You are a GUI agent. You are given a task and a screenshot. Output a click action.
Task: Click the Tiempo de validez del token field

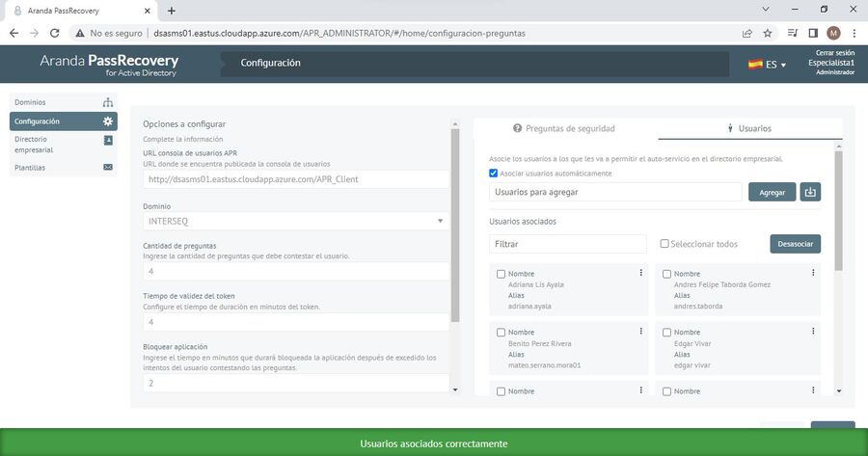tap(296, 322)
